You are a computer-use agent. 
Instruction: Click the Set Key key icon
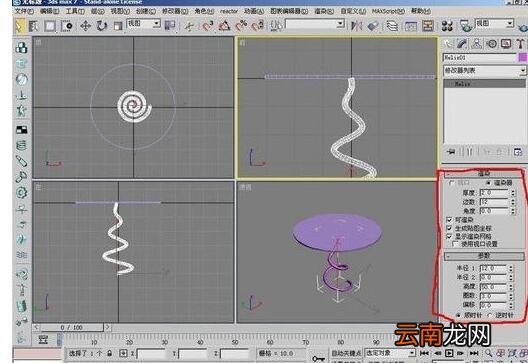pos(318,358)
